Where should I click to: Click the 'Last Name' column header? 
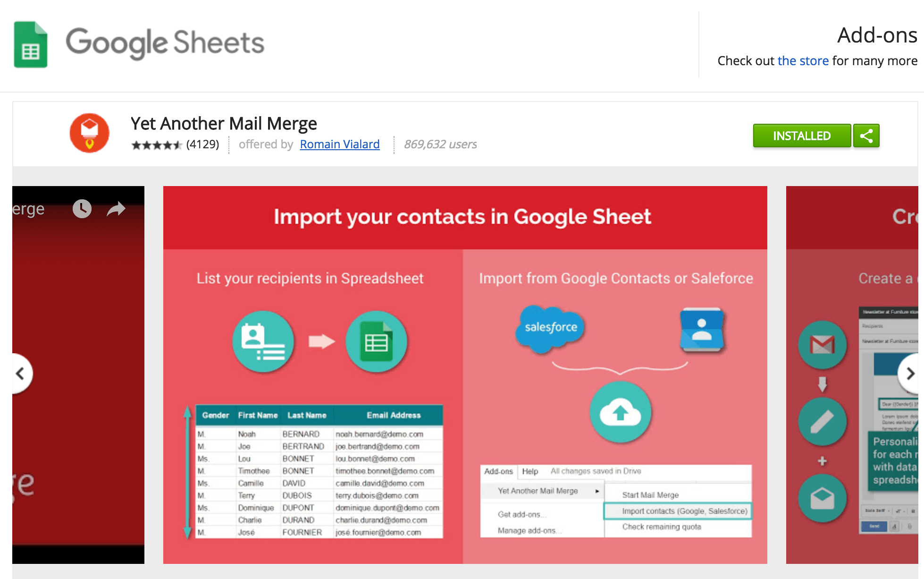click(x=307, y=415)
